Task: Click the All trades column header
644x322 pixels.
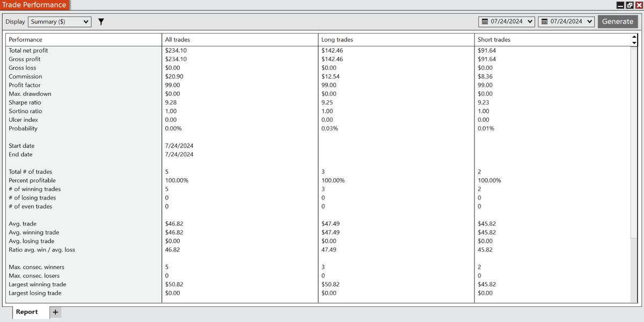Action: coord(178,40)
